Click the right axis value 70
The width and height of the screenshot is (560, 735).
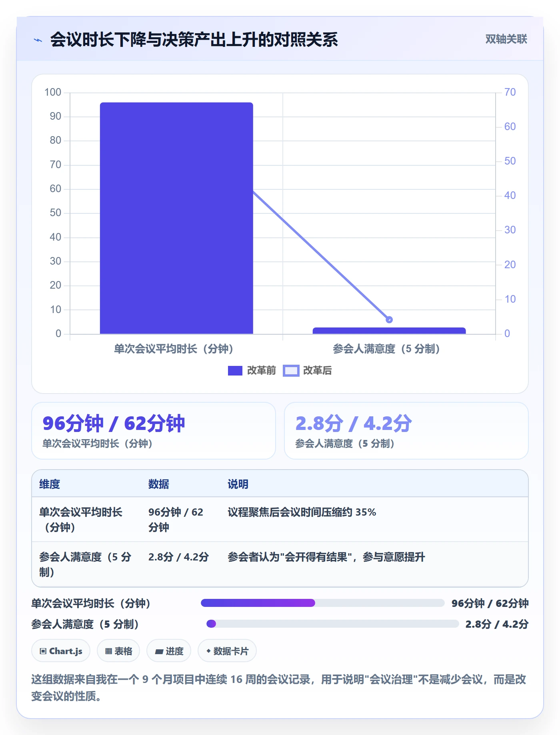click(510, 92)
